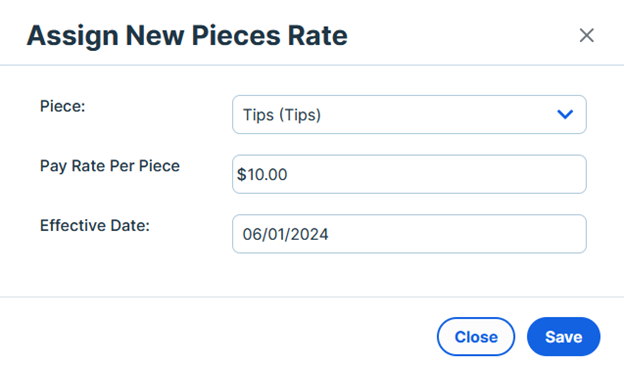
Task: Click the 06/01/2024 date value
Action: coord(285,234)
